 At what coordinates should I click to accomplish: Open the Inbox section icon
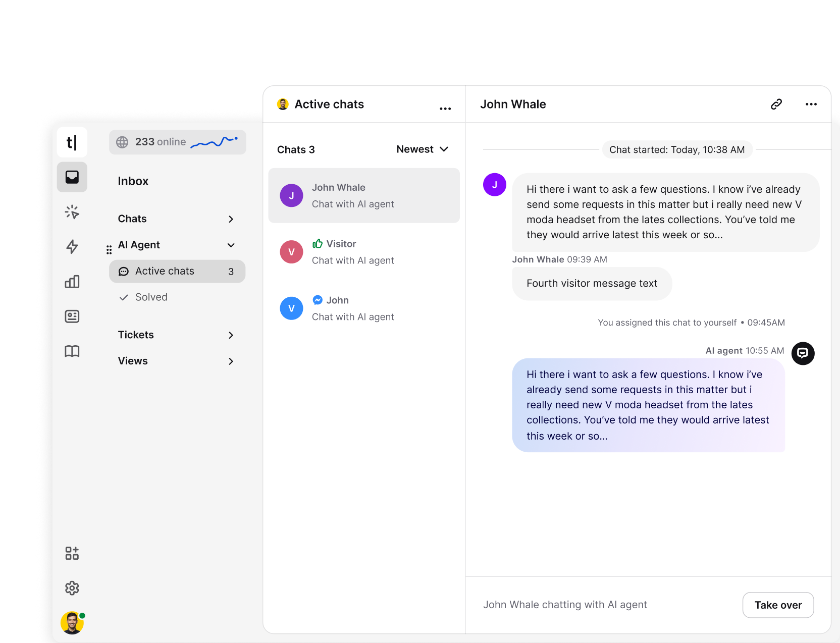pos(72,177)
